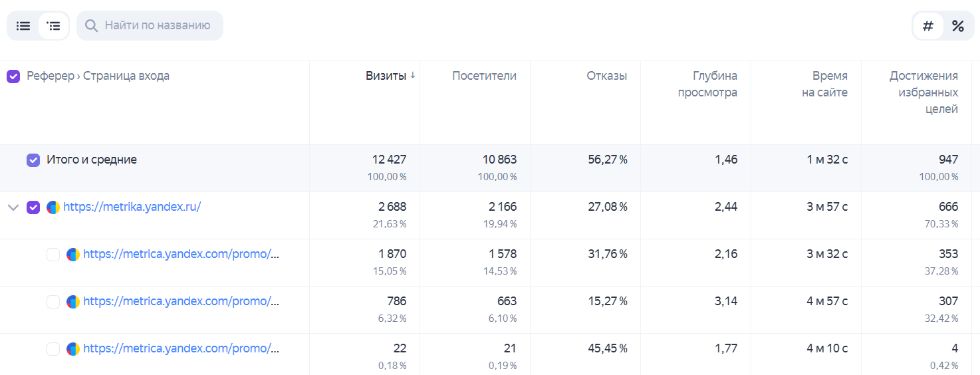This screenshot has height=375, width=980.
Task: Show absolute values with # icon
Action: [x=928, y=26]
